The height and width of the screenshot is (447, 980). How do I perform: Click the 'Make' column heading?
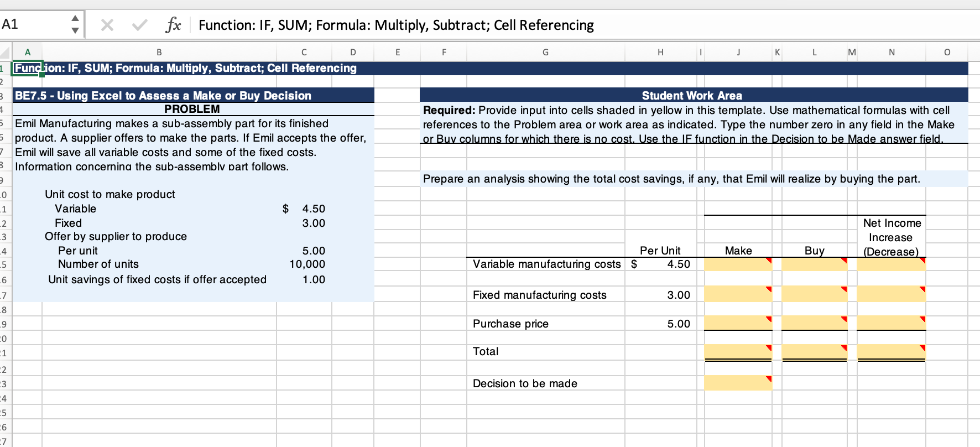click(738, 251)
